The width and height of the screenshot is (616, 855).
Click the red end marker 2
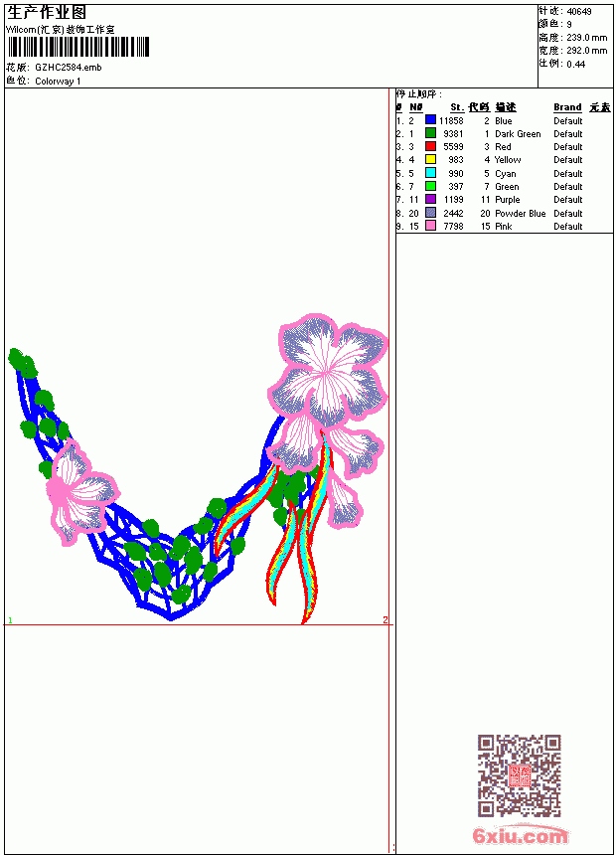[x=385, y=620]
